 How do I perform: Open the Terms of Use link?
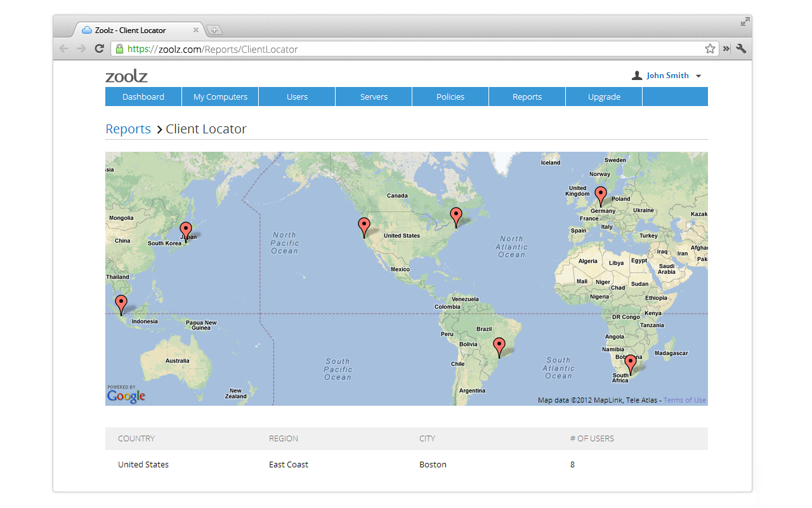tap(684, 401)
